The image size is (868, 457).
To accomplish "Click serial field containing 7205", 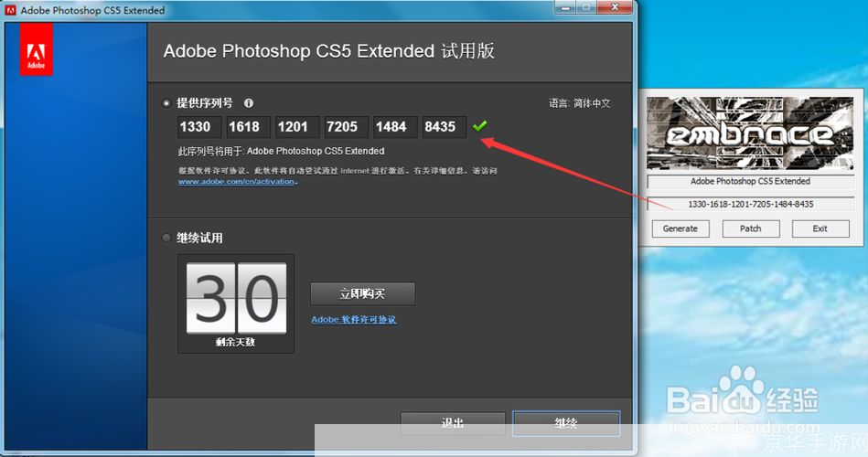I will [x=346, y=127].
